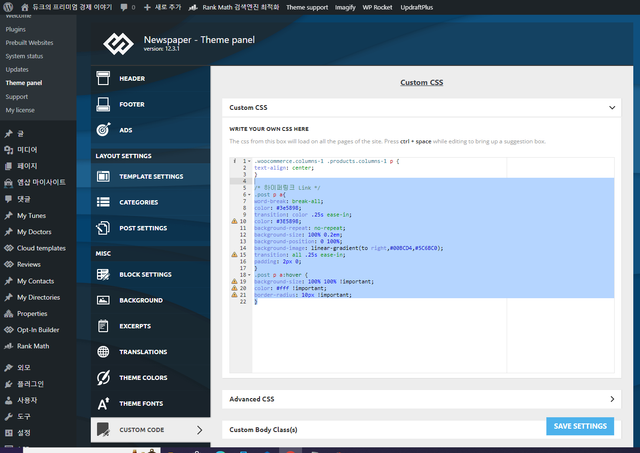Click the Categories list icon

point(103,202)
